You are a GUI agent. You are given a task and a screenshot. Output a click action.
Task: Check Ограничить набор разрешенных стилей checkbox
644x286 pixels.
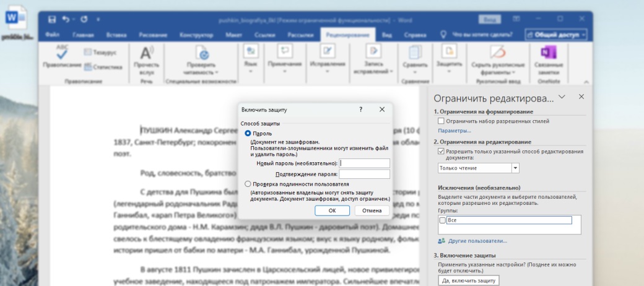click(441, 121)
